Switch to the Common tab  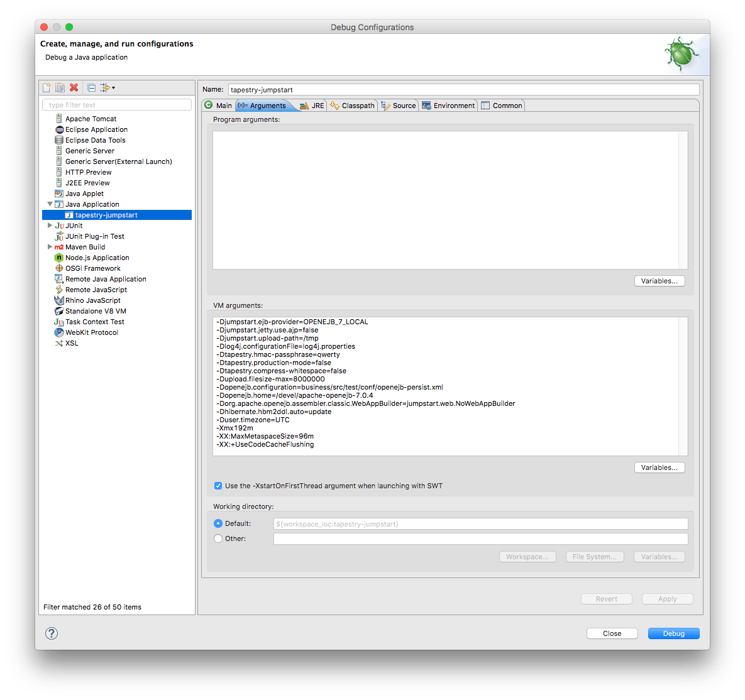[502, 106]
